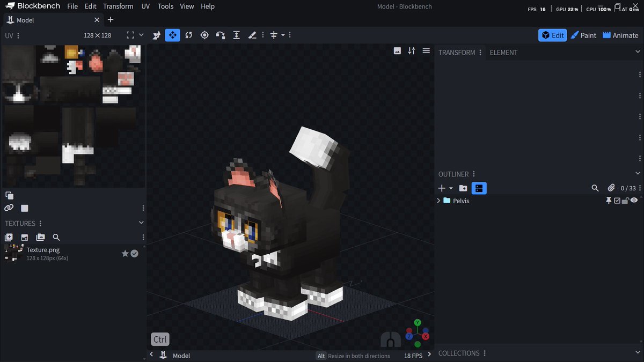Search the Outliner with magnifier icon
Screen dimensions: 644x362
coord(595,188)
